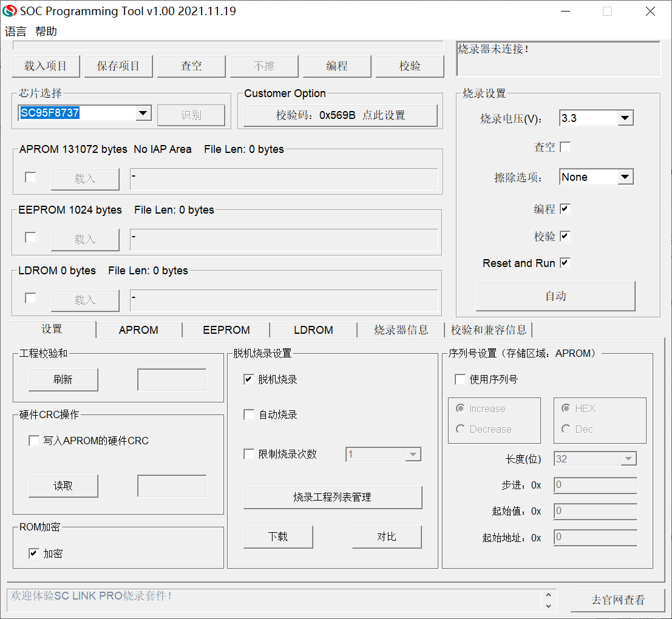Expand the chip selection SC95F8737 dropdown
This screenshot has height=619, width=672.
tap(143, 113)
